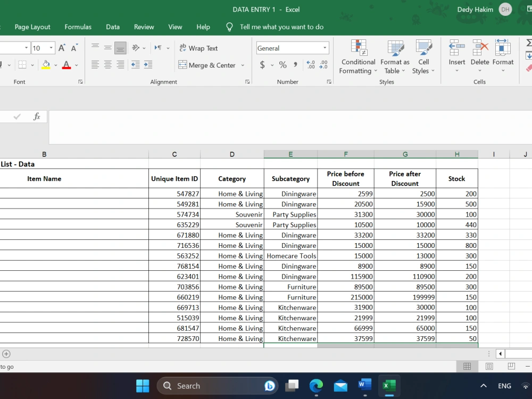Image resolution: width=532 pixels, height=399 pixels.
Task: Open Merge & Center dropdown arrow
Action: [x=243, y=65]
